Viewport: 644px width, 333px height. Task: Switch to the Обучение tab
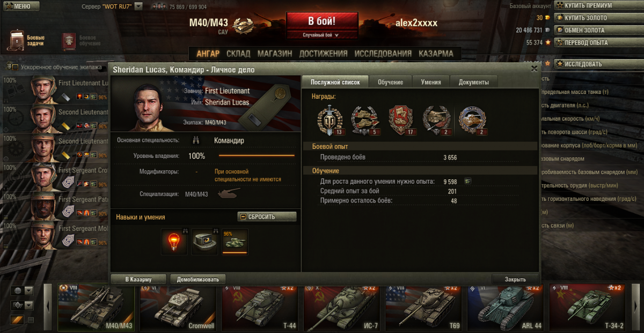point(390,82)
